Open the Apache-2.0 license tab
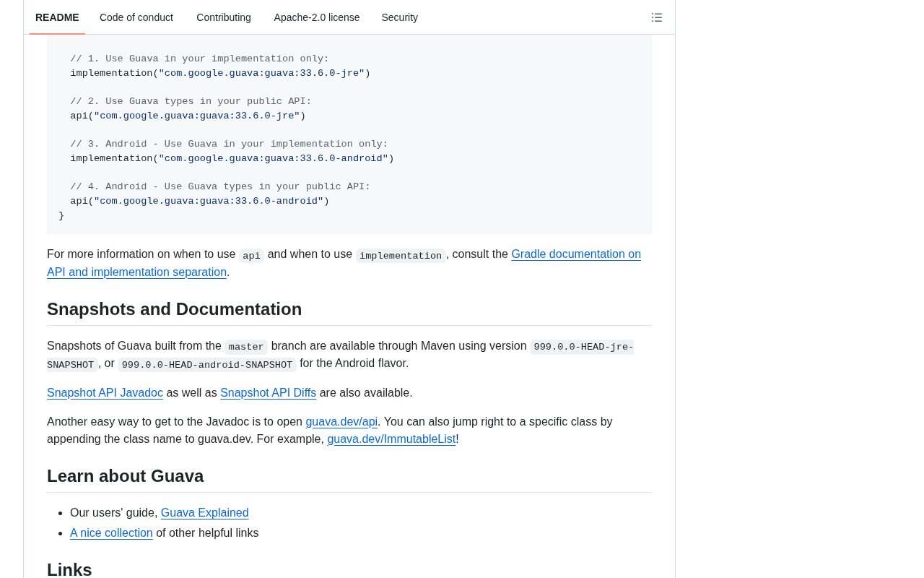This screenshot has width=924, height=578. (317, 17)
